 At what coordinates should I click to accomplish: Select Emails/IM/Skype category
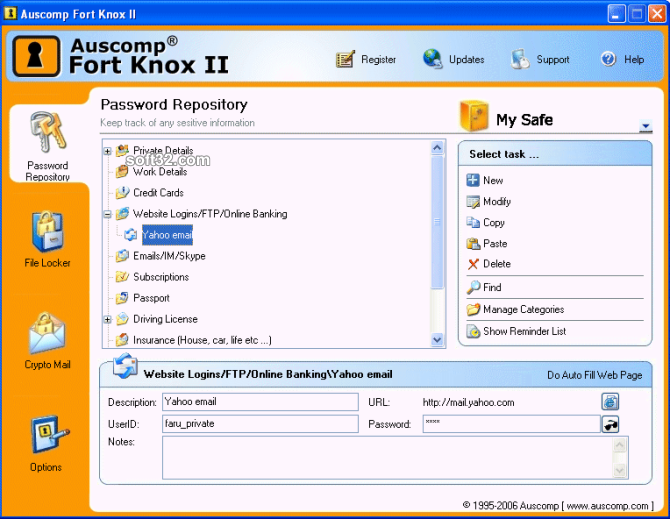point(169,255)
